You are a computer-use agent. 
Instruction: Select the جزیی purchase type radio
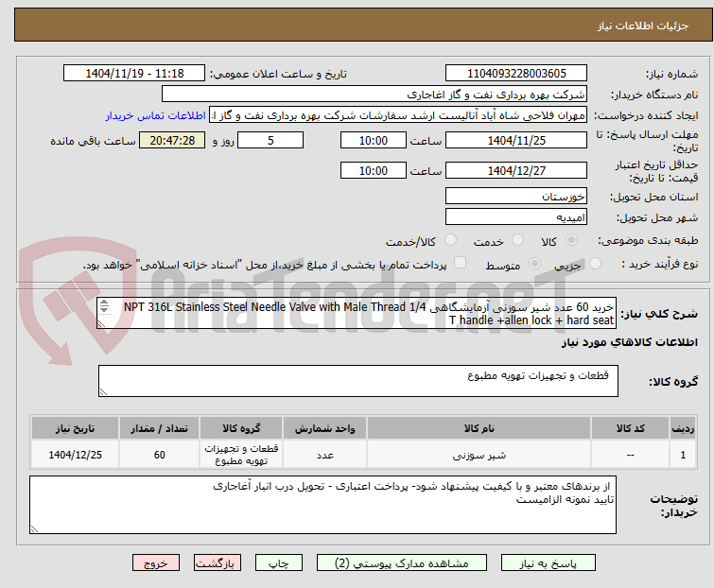pos(595,264)
